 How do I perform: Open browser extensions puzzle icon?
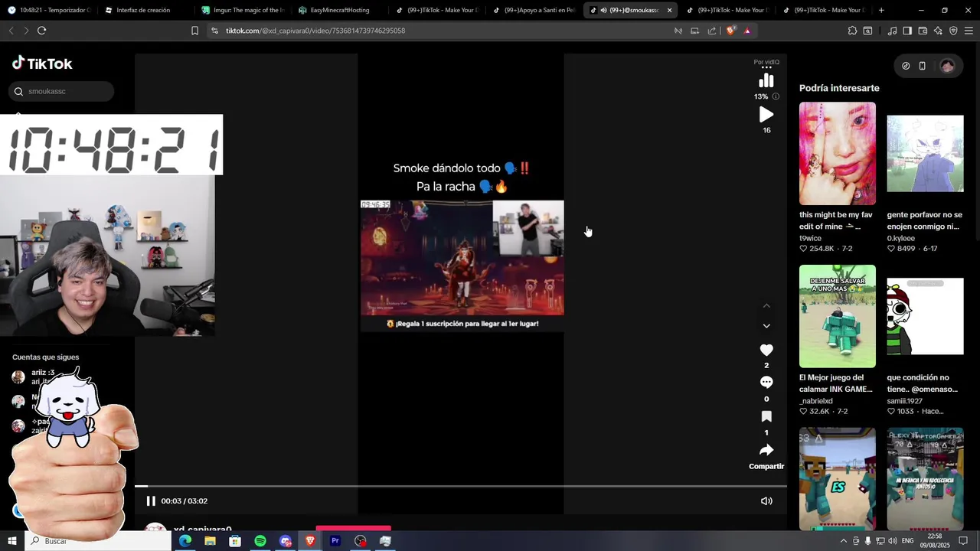click(852, 31)
